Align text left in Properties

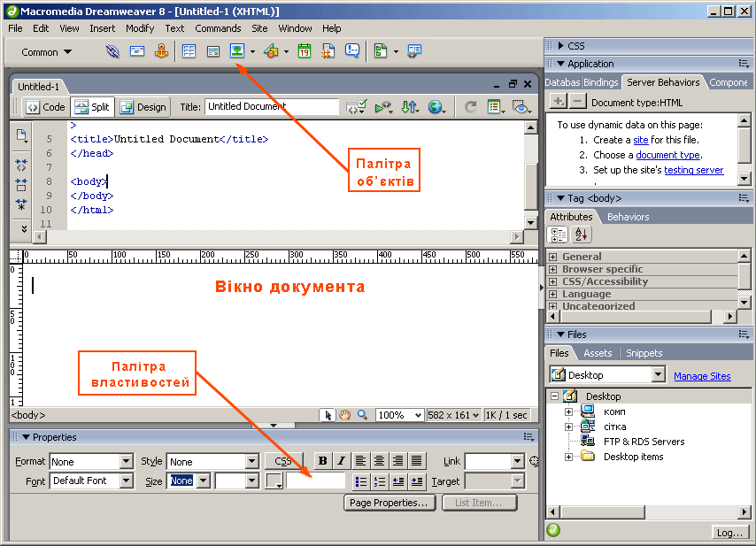(360, 461)
